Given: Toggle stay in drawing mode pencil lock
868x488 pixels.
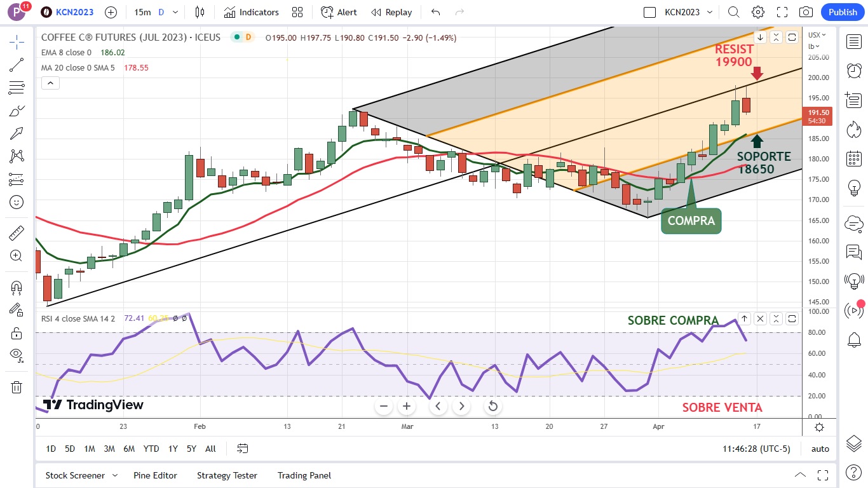Looking at the screenshot, I should click(x=17, y=310).
